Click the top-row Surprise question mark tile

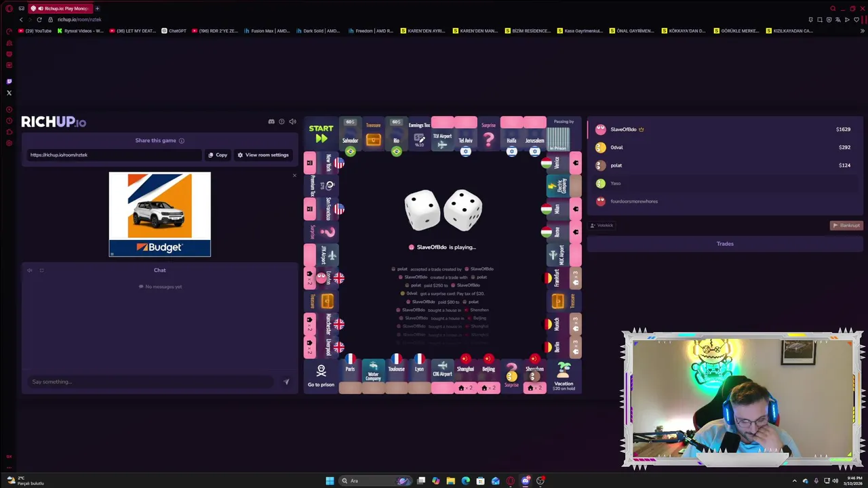(x=488, y=134)
